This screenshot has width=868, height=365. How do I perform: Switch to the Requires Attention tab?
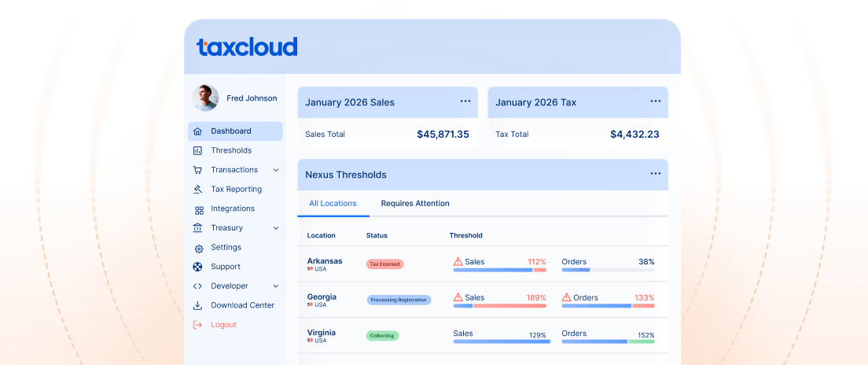(x=415, y=203)
